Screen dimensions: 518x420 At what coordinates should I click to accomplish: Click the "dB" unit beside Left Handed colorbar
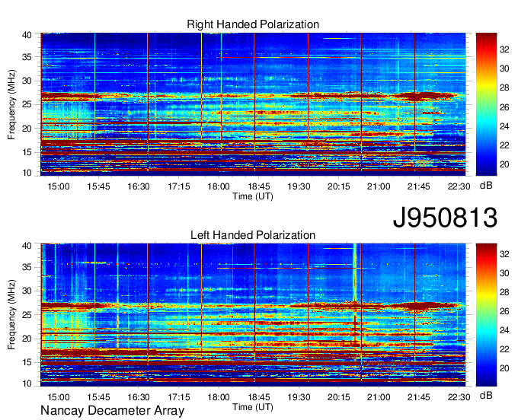point(486,395)
